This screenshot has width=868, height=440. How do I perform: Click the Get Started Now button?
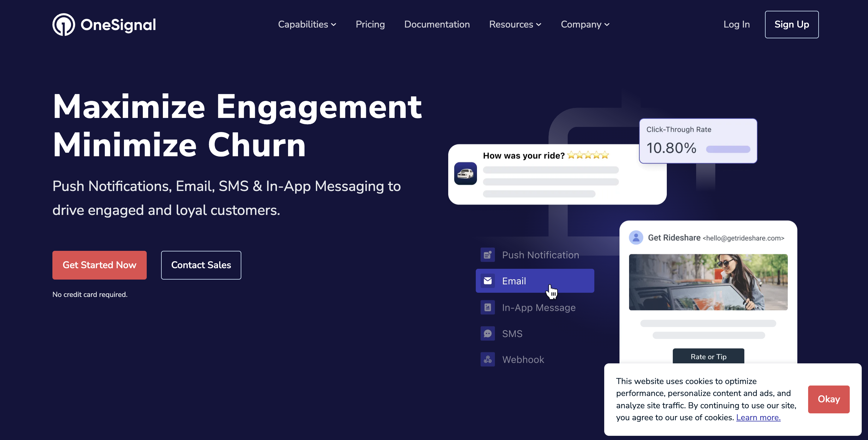pyautogui.click(x=99, y=265)
